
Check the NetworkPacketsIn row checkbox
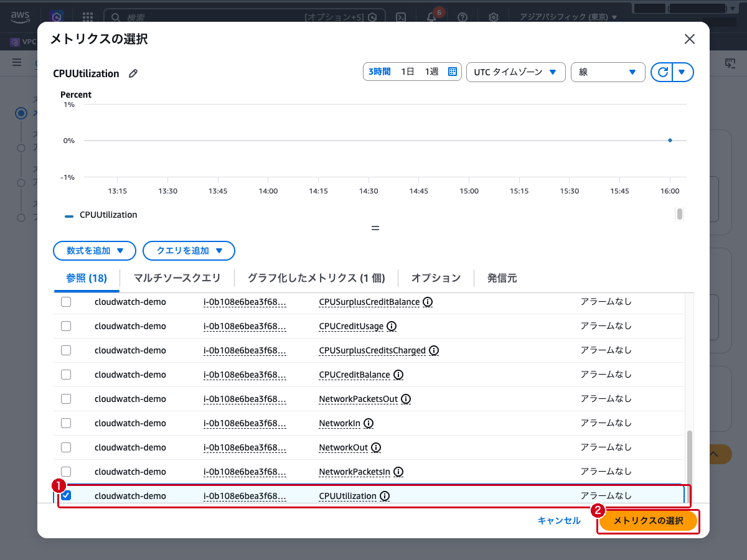[x=66, y=472]
